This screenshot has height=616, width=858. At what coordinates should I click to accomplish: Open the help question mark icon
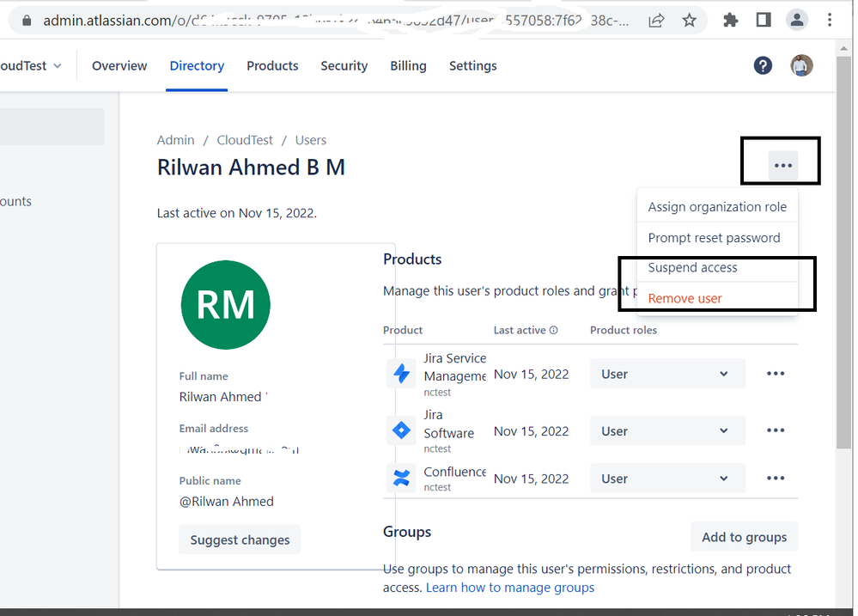763,65
